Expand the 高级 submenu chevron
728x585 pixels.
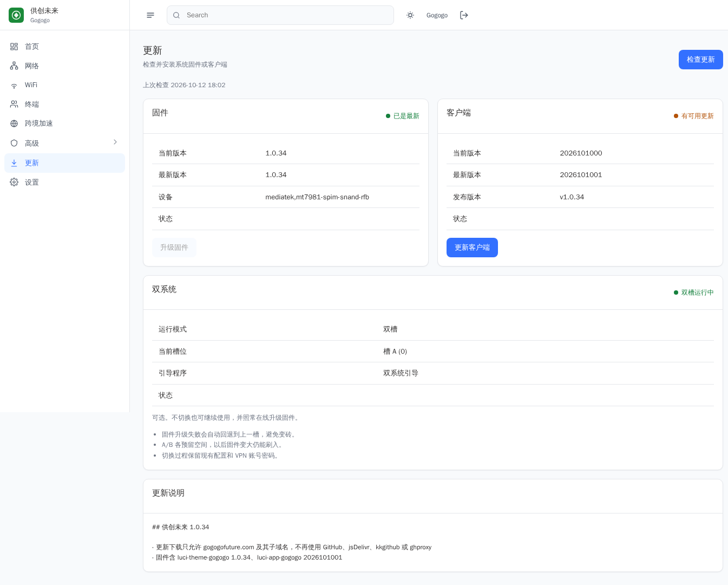click(x=115, y=142)
